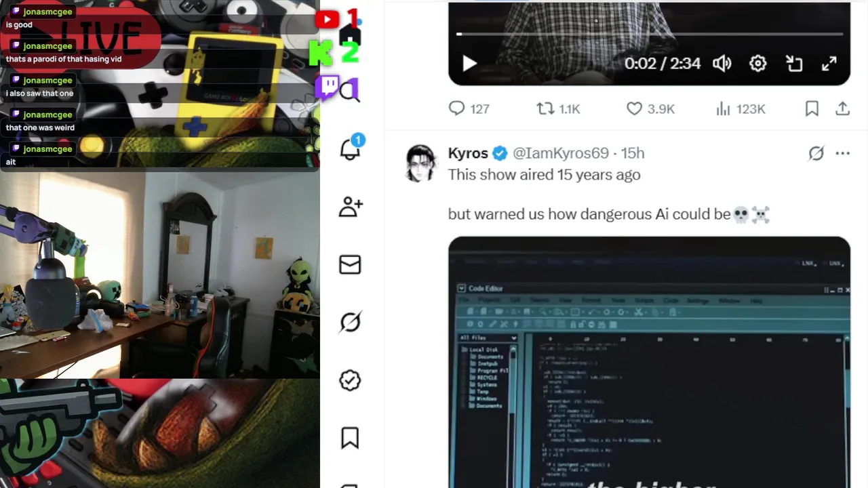This screenshot has height=488, width=868.
Task: Open the Communities people icon in the sidebar
Action: (351, 207)
